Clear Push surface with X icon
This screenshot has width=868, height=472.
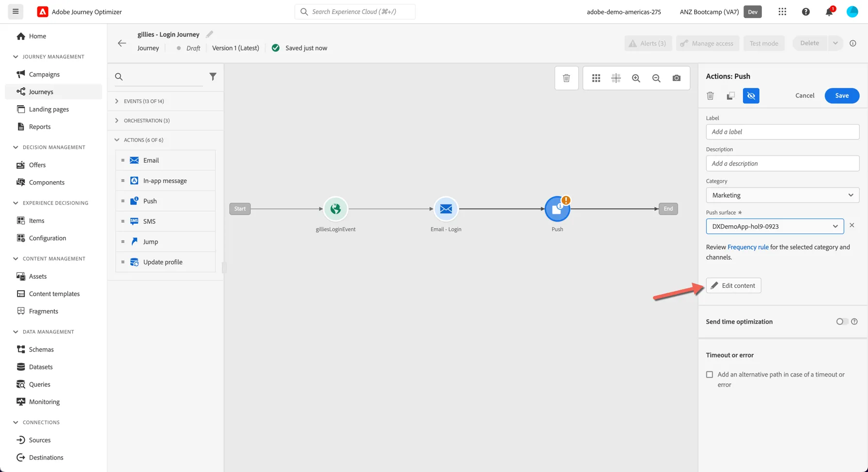point(852,225)
